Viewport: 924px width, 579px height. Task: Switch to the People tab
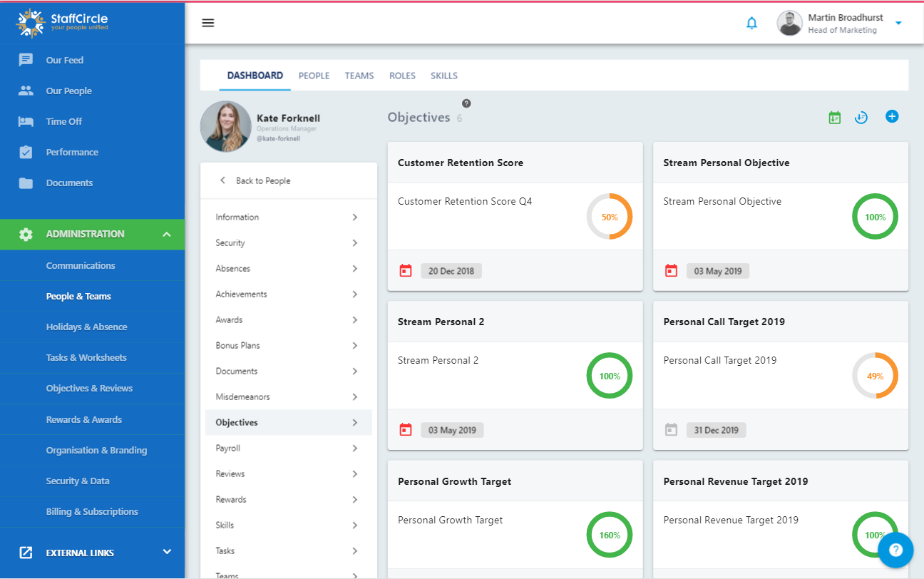pos(314,76)
